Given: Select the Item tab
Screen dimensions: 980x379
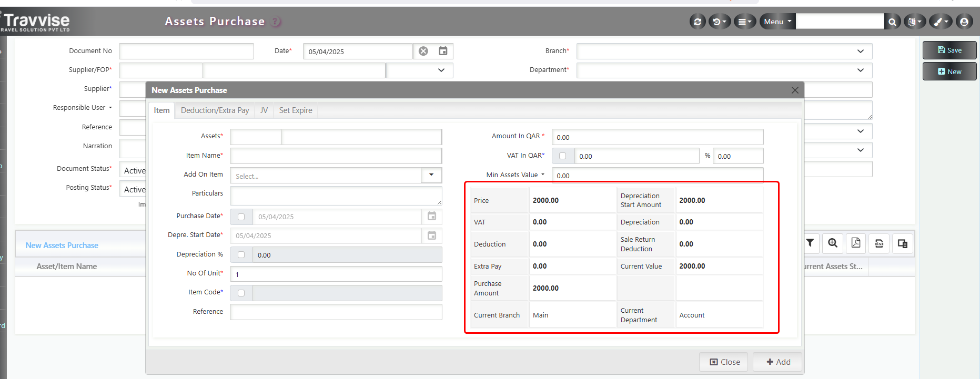Looking at the screenshot, I should (x=161, y=110).
